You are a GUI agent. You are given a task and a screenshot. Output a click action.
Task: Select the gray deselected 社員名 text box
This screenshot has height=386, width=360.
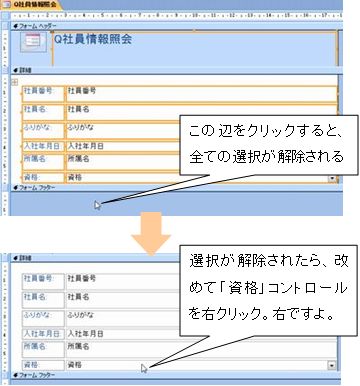[123, 300]
